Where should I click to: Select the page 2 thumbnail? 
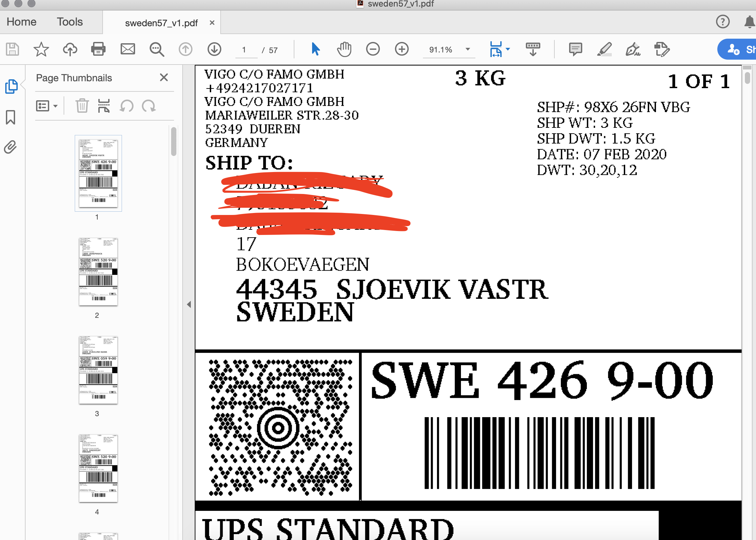[x=98, y=271]
